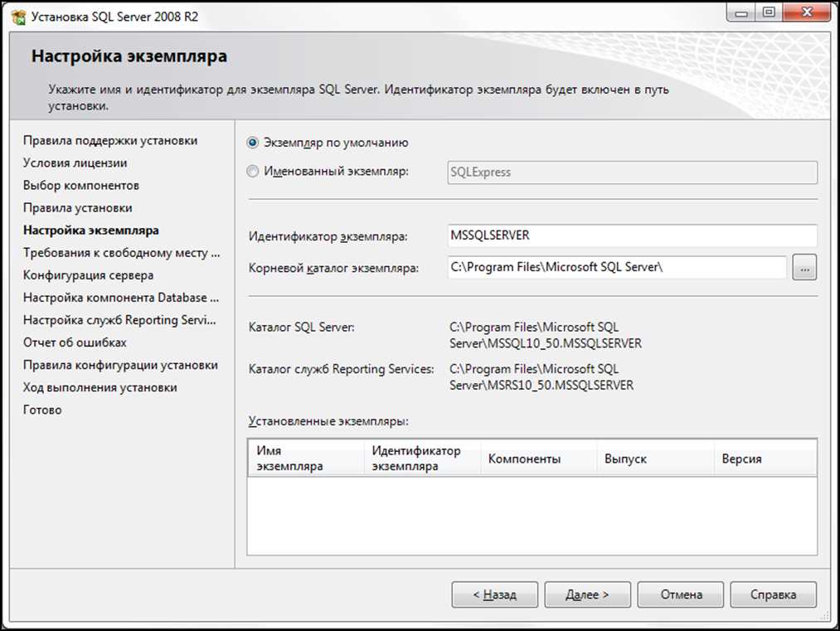Image resolution: width=840 pixels, height=631 pixels.
Task: Select the default instance radio button
Action: pos(253,143)
